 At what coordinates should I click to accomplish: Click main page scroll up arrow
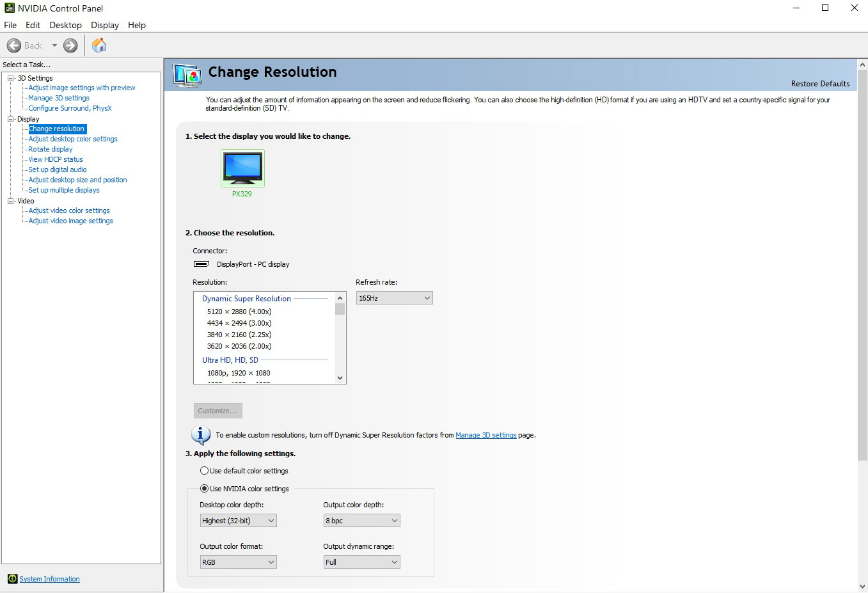862,65
